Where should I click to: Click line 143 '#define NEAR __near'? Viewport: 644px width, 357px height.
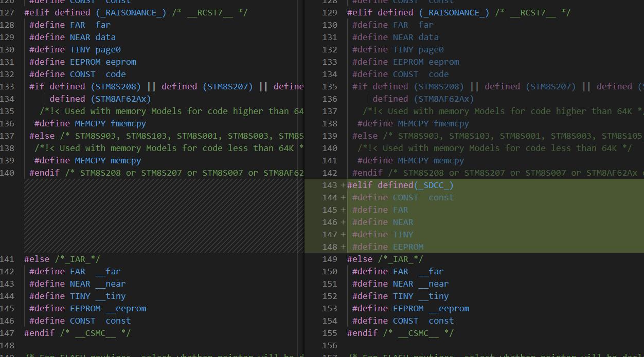coord(78,284)
